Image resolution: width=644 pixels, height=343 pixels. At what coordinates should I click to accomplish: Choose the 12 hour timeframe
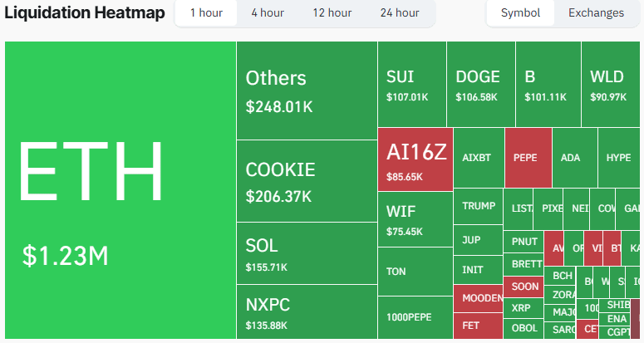pos(332,13)
